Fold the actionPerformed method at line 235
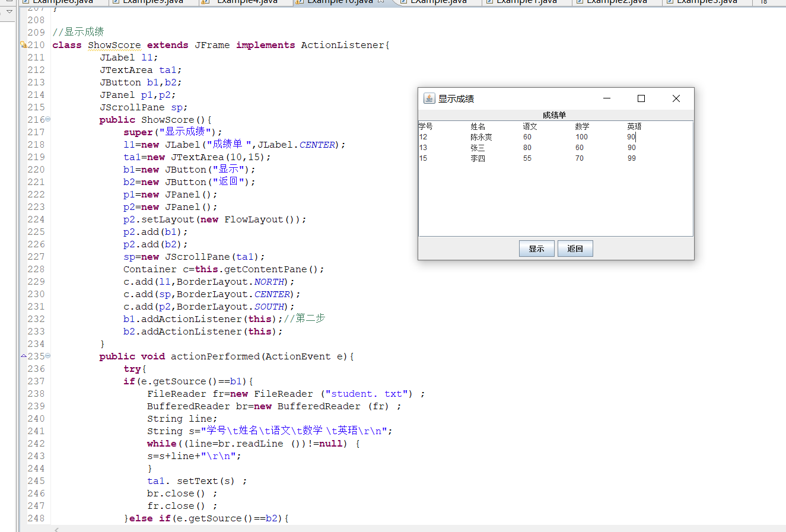 [48, 356]
